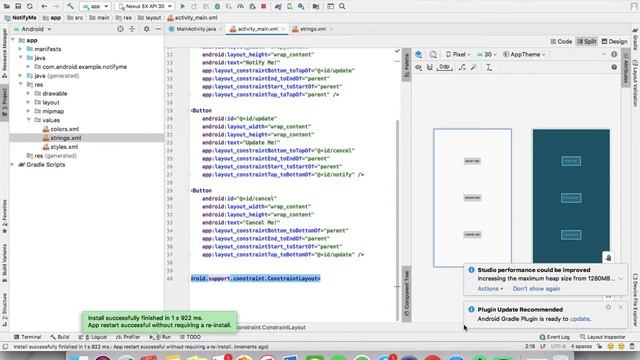Open the Profiler gauge toolbar icon
Viewport: 640px width, 360px height.
tap(240, 7)
